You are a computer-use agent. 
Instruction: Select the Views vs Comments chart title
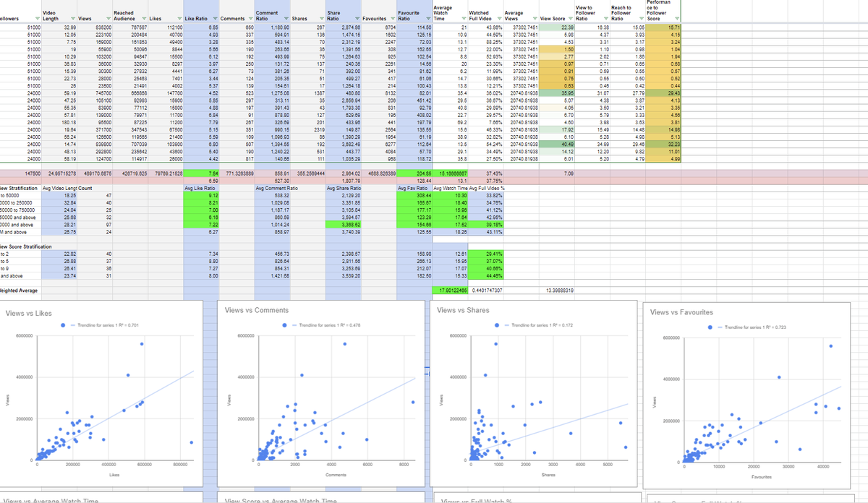point(258,310)
